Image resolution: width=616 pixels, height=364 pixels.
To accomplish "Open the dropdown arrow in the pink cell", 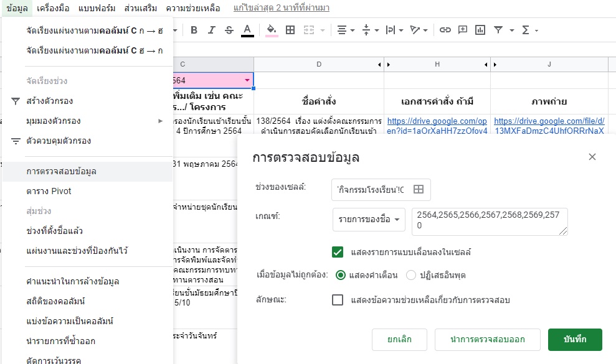I will (247, 81).
